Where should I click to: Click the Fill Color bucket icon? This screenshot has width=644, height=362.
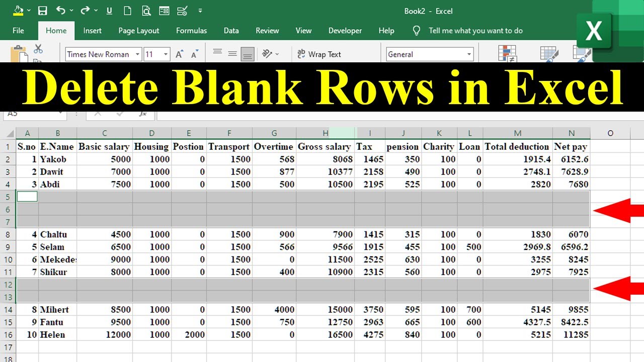pos(18,11)
